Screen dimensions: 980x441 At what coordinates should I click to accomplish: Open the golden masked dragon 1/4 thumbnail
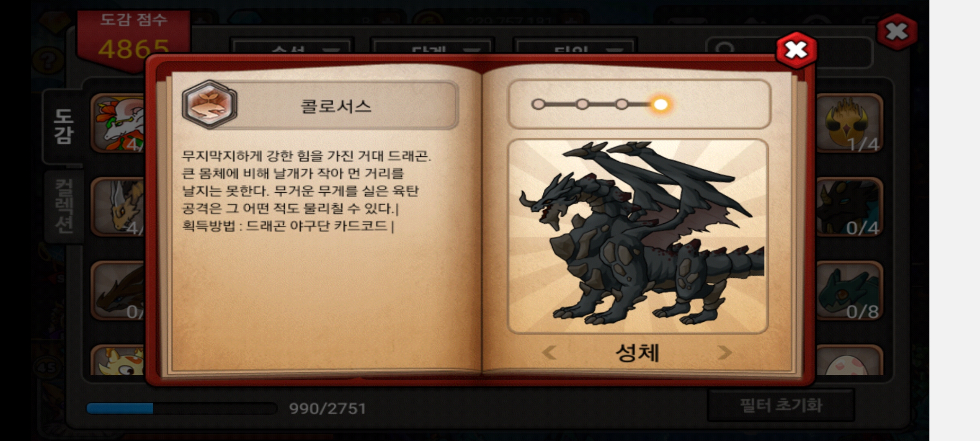(849, 122)
